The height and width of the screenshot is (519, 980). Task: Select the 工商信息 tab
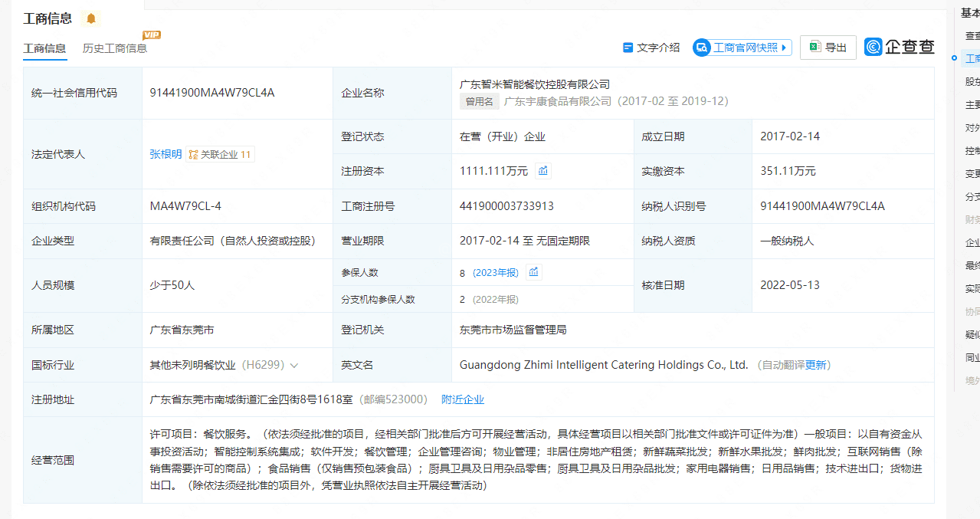coord(44,48)
